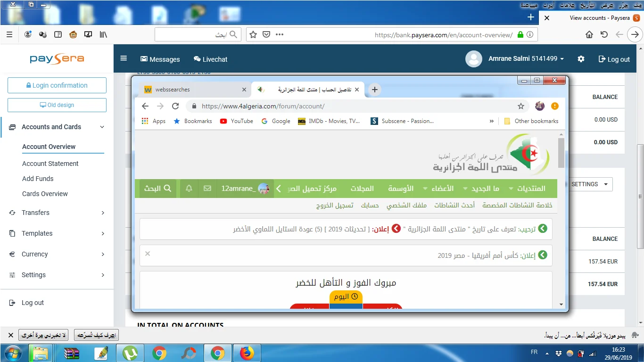Reload the 4algeria page in Chrome
The image size is (644, 362).
coord(175,106)
